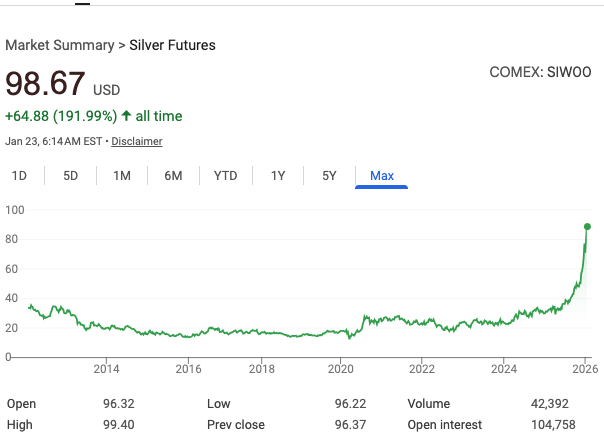
Task: Select the 1Y time range tab
Action: (278, 176)
